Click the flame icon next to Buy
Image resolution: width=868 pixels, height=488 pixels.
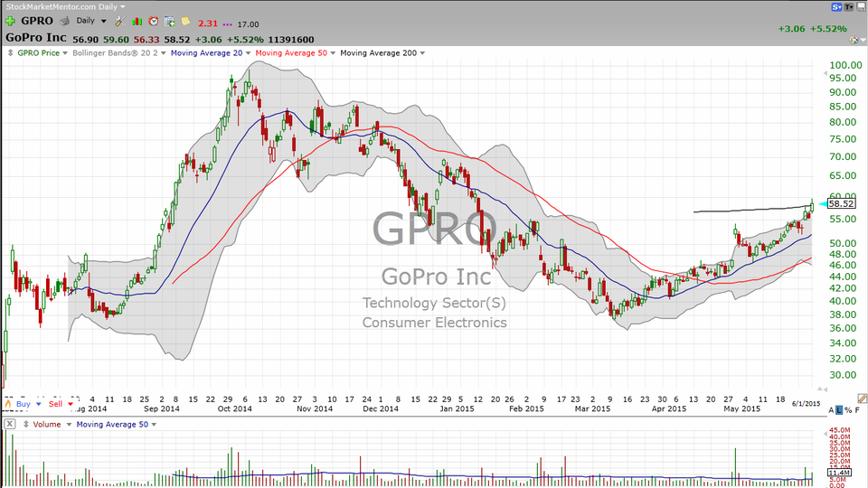click(8, 404)
